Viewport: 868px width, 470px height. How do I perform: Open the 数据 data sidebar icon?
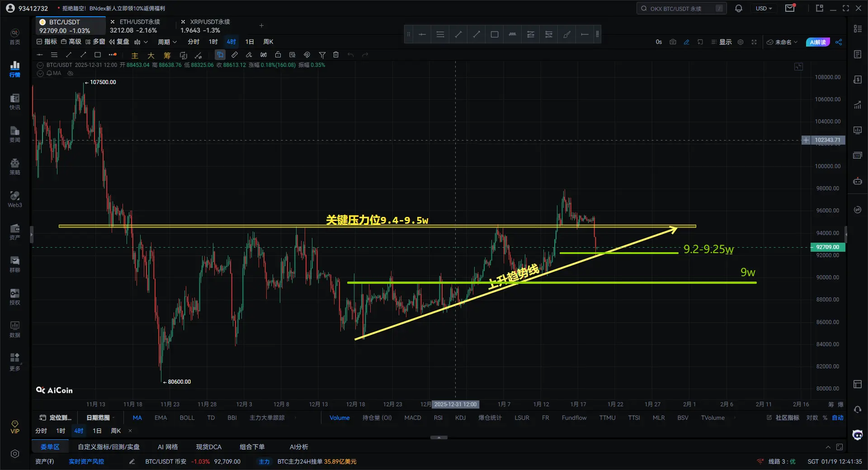[15, 329]
